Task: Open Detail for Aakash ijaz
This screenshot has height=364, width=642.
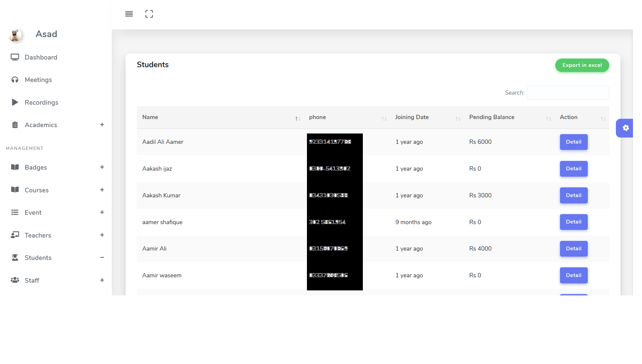Action: [x=573, y=169]
